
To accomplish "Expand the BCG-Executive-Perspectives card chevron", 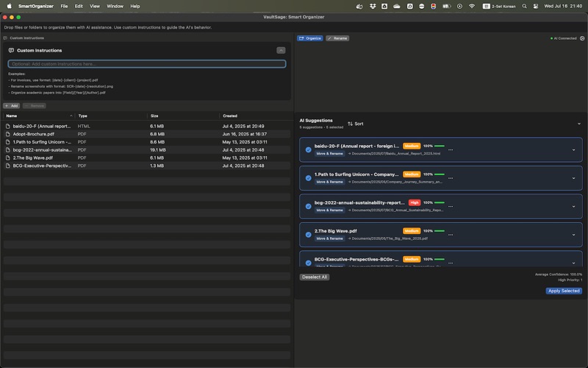I will (573, 263).
